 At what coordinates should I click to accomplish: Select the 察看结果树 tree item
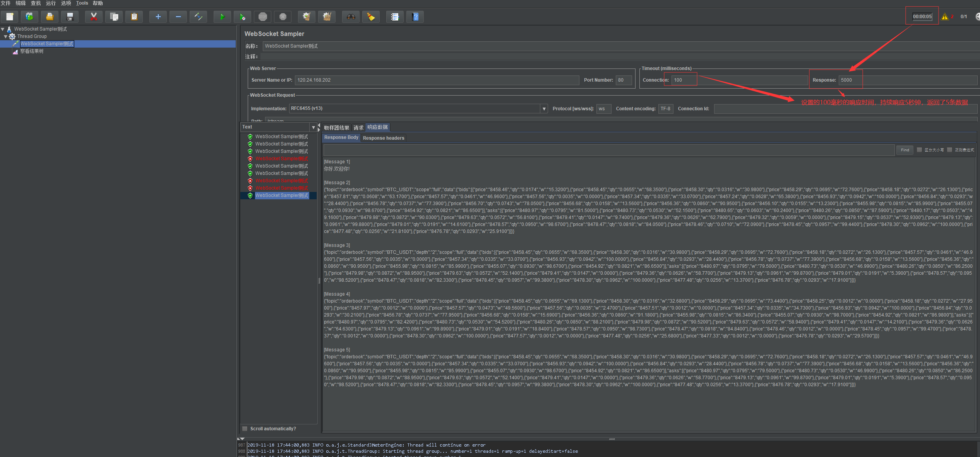tap(32, 51)
